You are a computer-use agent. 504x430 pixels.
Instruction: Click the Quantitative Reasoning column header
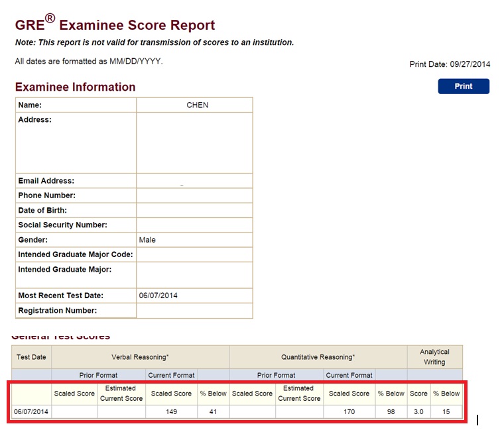coord(318,357)
